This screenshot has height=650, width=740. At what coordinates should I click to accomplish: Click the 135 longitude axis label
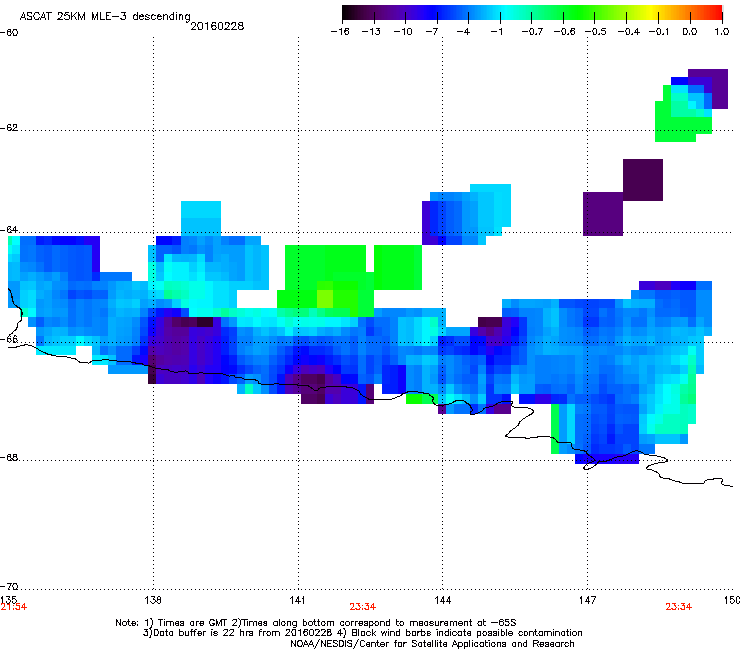pos(8,599)
